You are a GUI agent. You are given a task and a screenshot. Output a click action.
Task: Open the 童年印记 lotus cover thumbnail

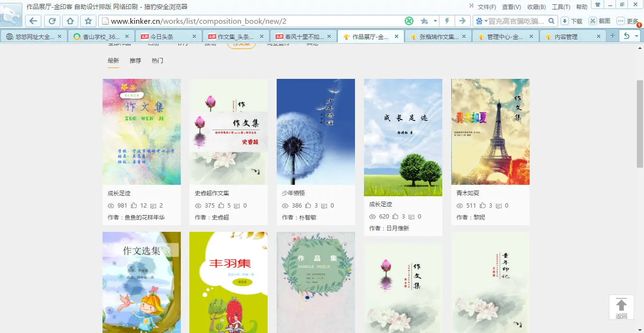tap(490, 282)
